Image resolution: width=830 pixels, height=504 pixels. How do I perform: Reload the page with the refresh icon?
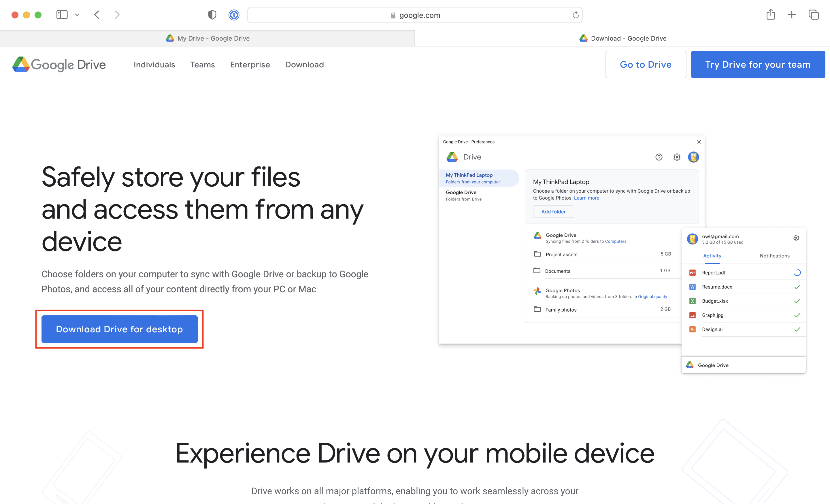click(575, 15)
